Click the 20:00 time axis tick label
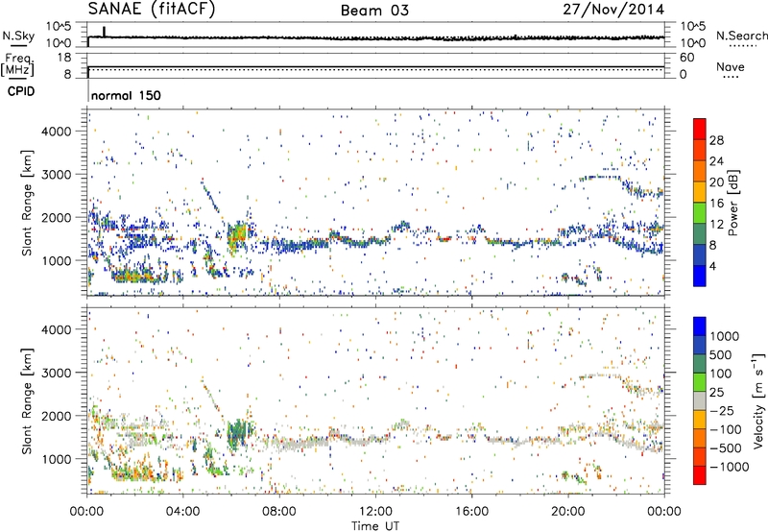Viewport: 768px width, 532px height. [x=567, y=511]
